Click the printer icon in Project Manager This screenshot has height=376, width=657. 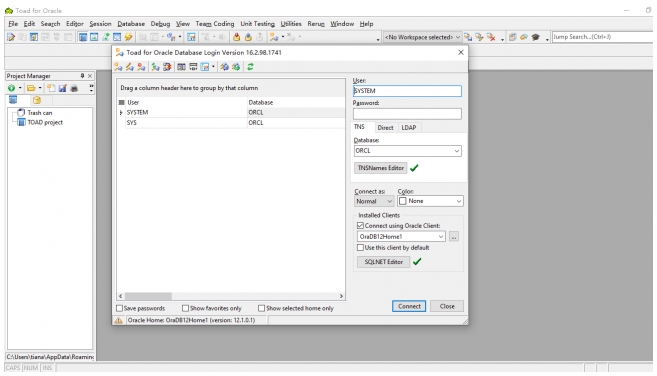74,88
